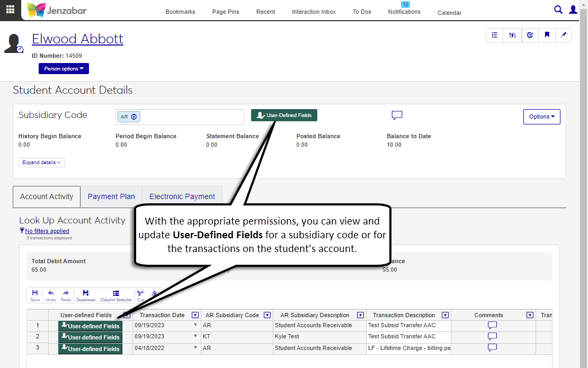This screenshot has width=588, height=368.
Task: Open Transaction Date column filter dropdown
Action: (x=195, y=315)
